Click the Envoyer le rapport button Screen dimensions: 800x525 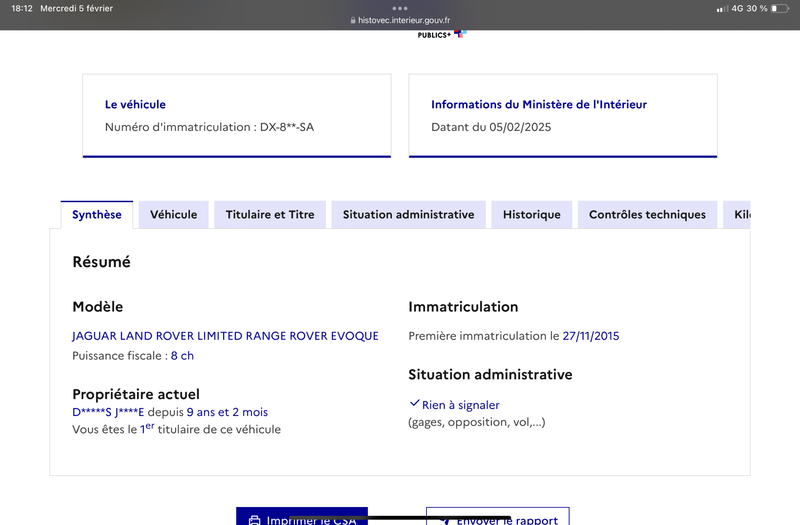497,516
